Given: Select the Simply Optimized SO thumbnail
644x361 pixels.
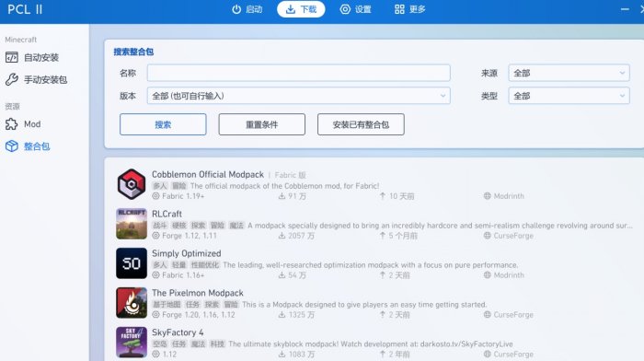Looking at the screenshot, I should (132, 263).
